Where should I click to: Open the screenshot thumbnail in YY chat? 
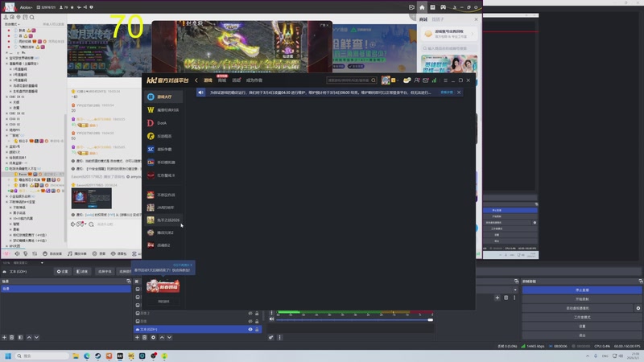point(91,198)
